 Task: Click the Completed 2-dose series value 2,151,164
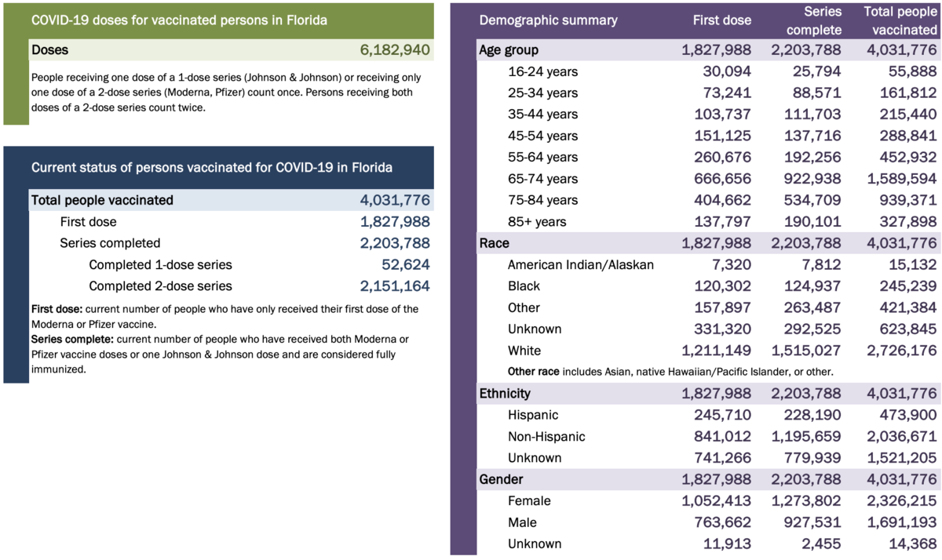394,285
